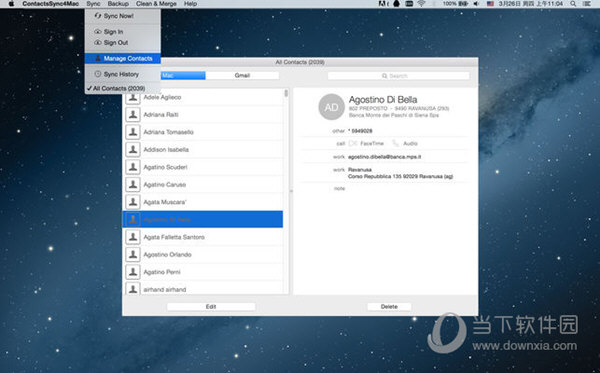
Task: Click the avatar icon for Addison Isabella
Action: click(x=133, y=150)
